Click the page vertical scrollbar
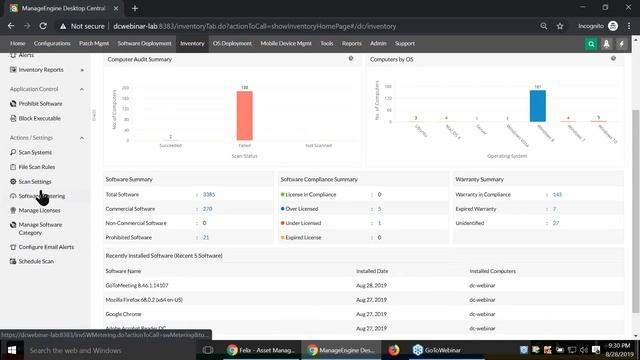Image resolution: width=640 pixels, height=360 pixels. tap(636, 210)
